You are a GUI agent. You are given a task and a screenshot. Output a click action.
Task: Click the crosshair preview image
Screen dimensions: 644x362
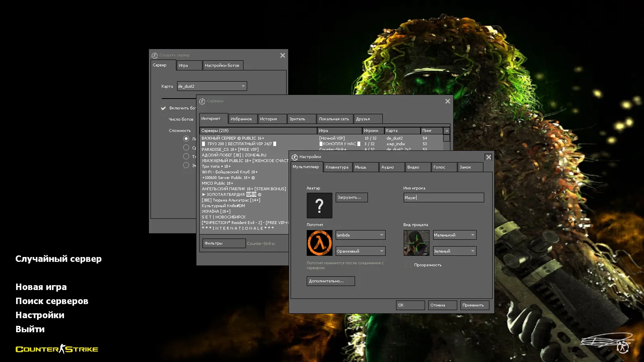click(x=416, y=243)
